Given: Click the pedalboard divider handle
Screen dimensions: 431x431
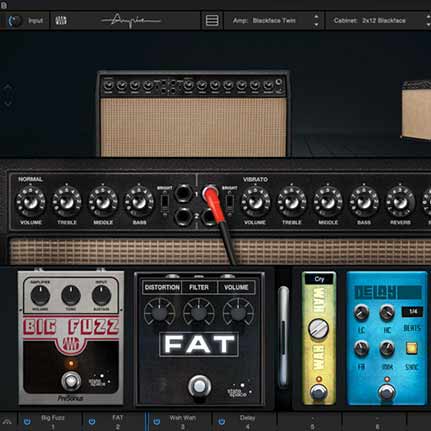Looking at the screenshot, I should coord(284,337).
